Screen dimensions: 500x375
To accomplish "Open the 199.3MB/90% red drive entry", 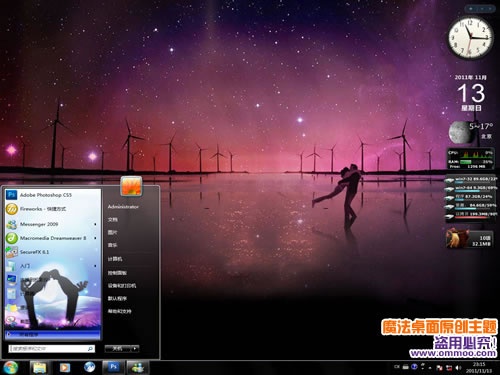I will (x=471, y=215).
